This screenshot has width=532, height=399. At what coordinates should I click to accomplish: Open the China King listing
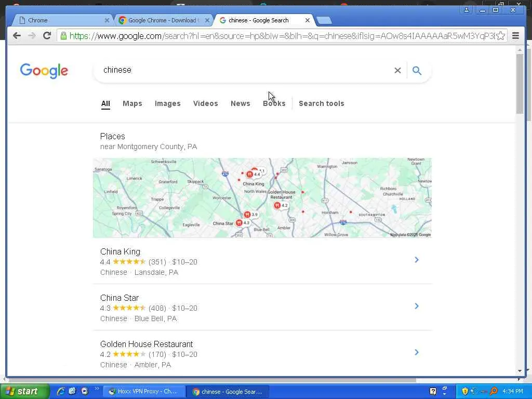pyautogui.click(x=262, y=262)
